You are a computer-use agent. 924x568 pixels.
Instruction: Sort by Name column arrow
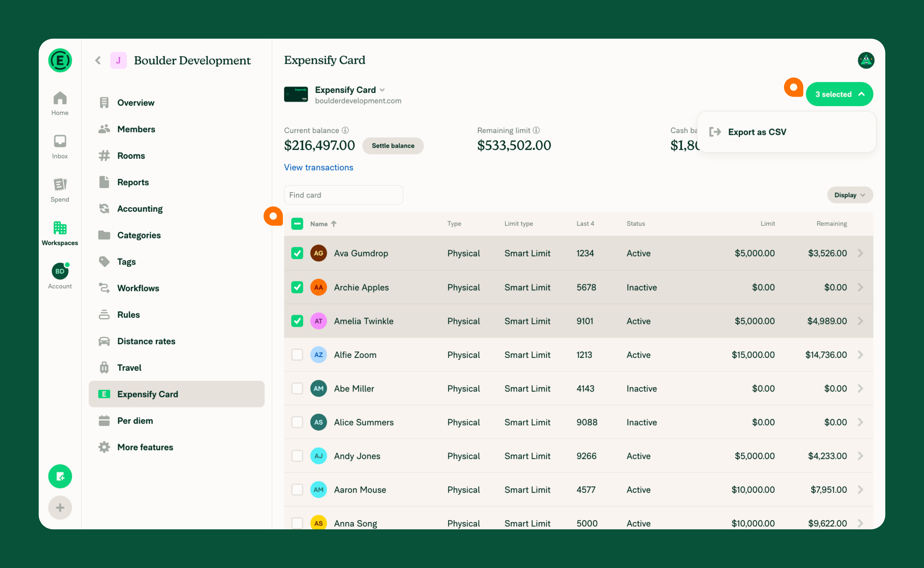[334, 224]
